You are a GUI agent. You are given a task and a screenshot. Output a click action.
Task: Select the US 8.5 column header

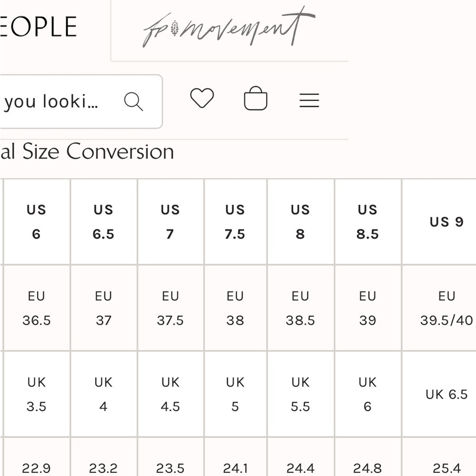pos(367,222)
